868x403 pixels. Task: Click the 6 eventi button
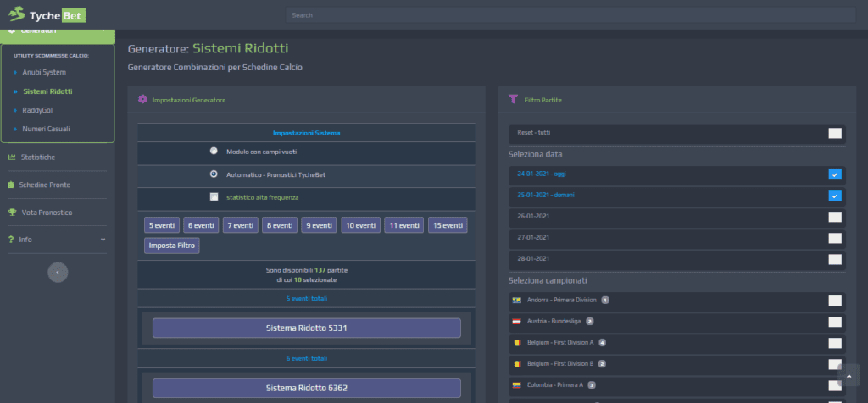pos(201,225)
